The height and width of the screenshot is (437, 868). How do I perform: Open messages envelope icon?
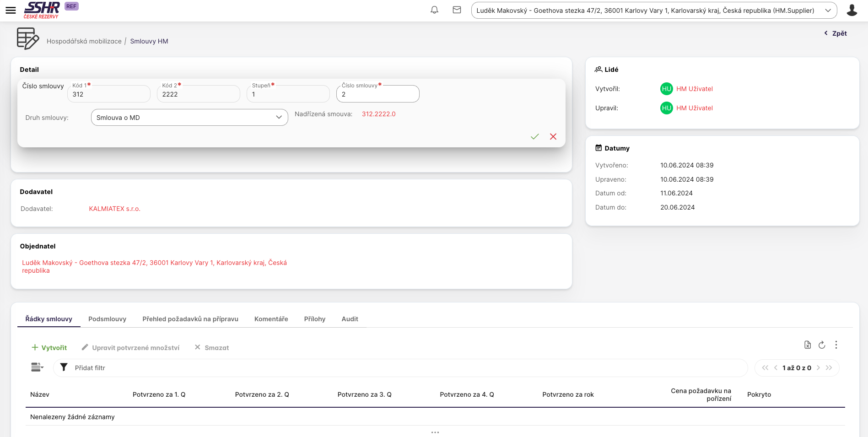[457, 10]
